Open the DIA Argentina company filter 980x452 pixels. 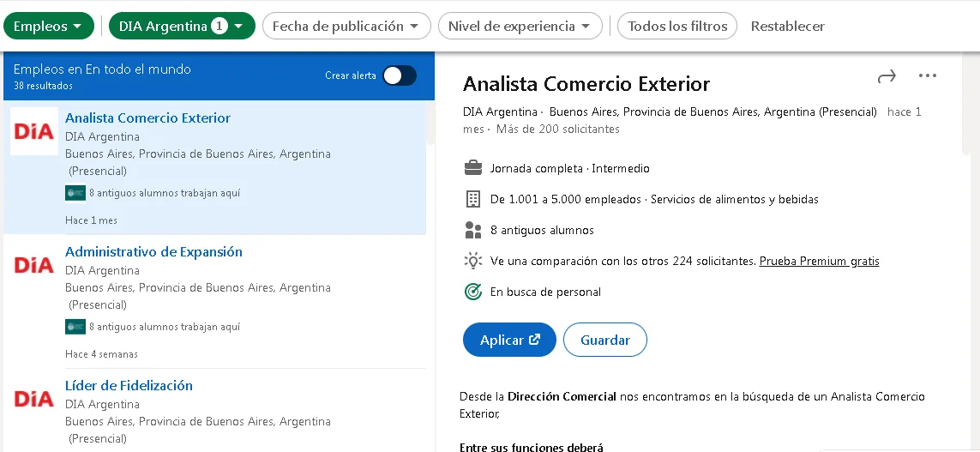pos(182,27)
